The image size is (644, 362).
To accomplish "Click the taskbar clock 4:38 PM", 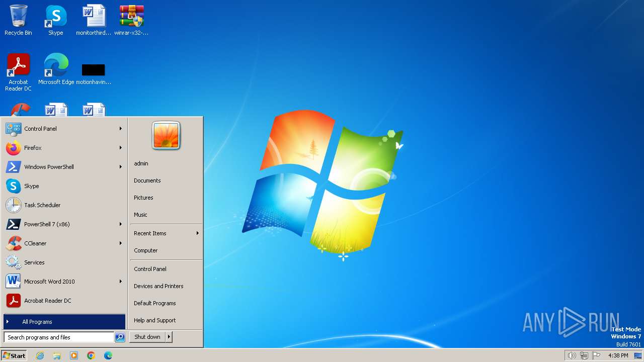I will tap(618, 355).
